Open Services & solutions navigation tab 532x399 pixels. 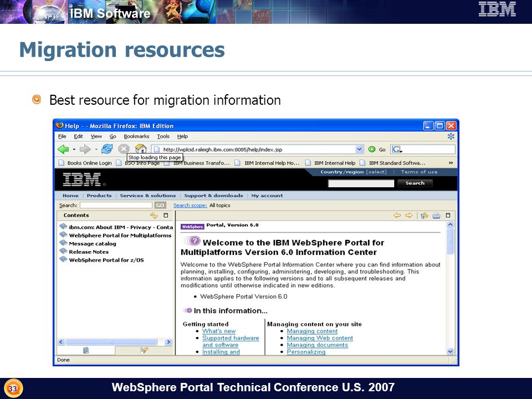pos(148,196)
